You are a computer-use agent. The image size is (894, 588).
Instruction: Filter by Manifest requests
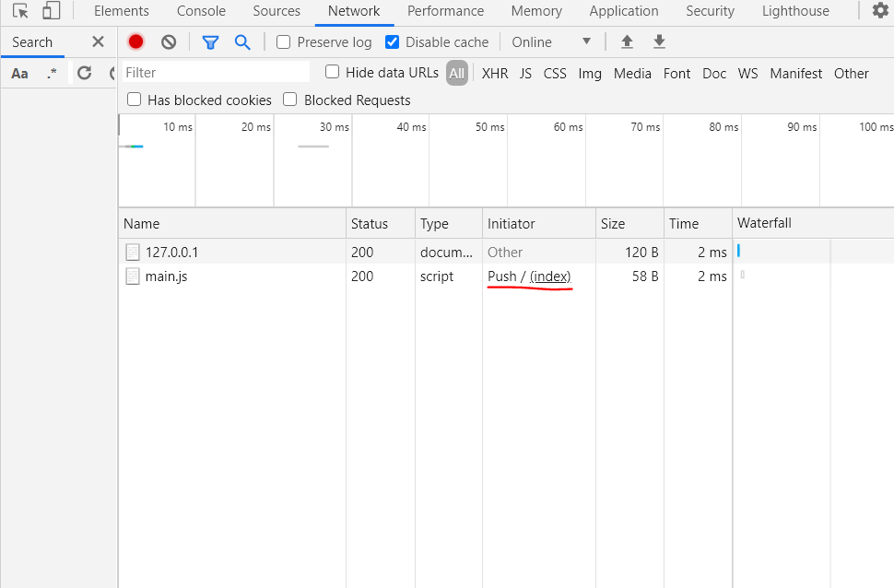click(x=796, y=74)
